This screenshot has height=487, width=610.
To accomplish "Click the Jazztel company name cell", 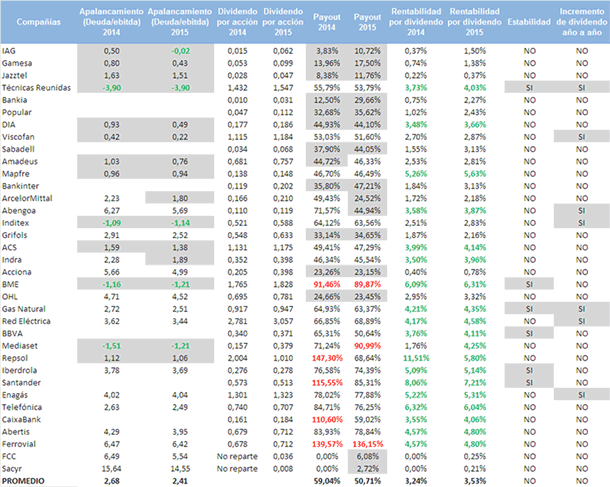I will (x=14, y=75).
